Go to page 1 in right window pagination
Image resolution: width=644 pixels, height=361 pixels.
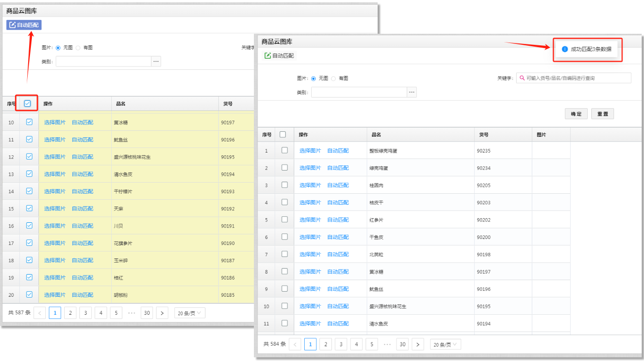(311, 344)
